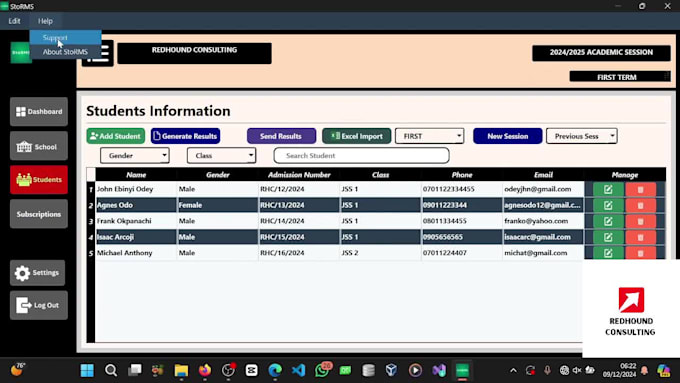Click the Help menu
Screen dimensions: 680x383
click(x=45, y=21)
